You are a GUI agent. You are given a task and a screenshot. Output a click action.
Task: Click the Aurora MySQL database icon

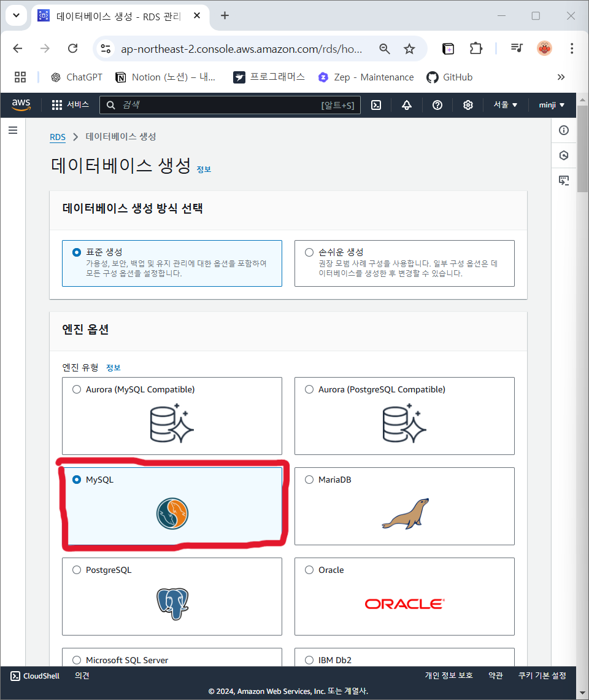click(x=172, y=423)
